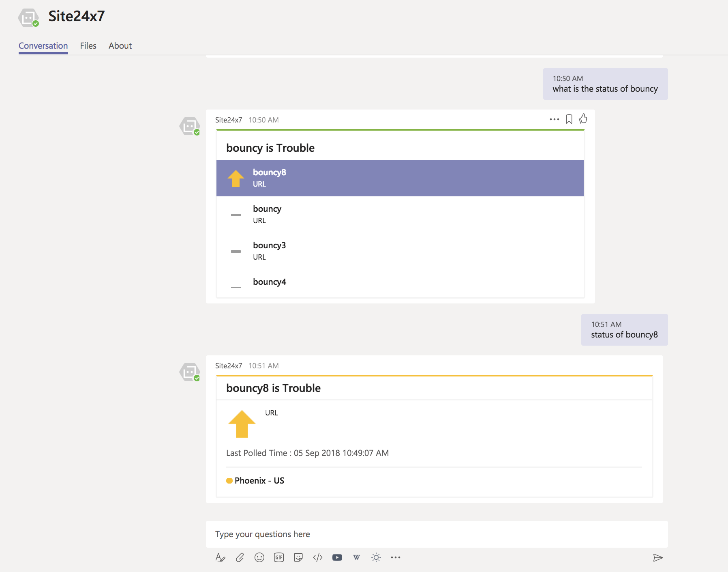Click the YouTube video icon

coord(337,558)
